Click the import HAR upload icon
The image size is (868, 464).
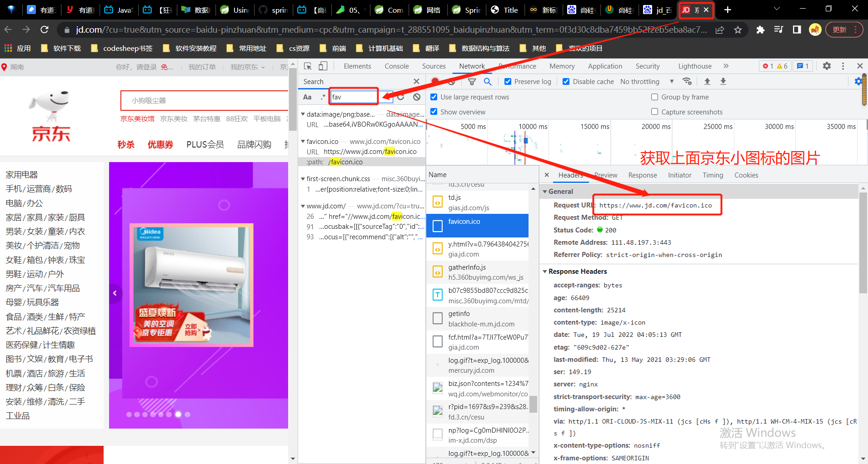pos(707,82)
